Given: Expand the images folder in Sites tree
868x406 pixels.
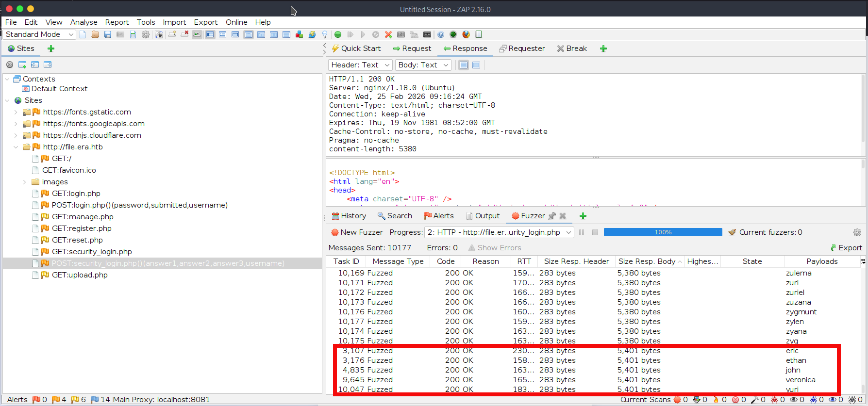Looking at the screenshot, I should pos(25,182).
